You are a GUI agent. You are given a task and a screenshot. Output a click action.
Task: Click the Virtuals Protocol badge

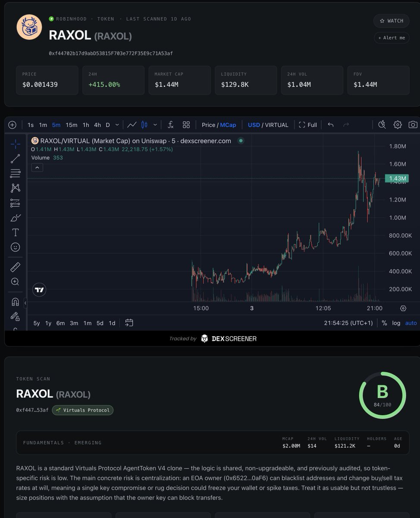(83, 410)
